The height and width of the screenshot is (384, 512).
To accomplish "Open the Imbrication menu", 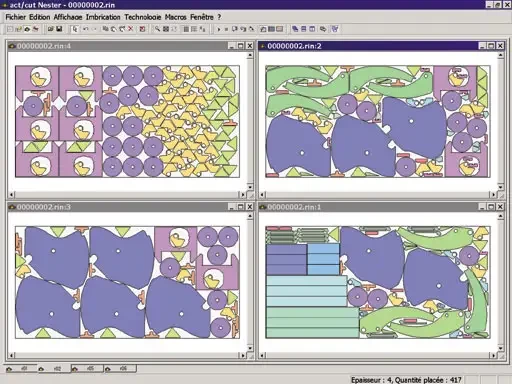I will [x=103, y=17].
